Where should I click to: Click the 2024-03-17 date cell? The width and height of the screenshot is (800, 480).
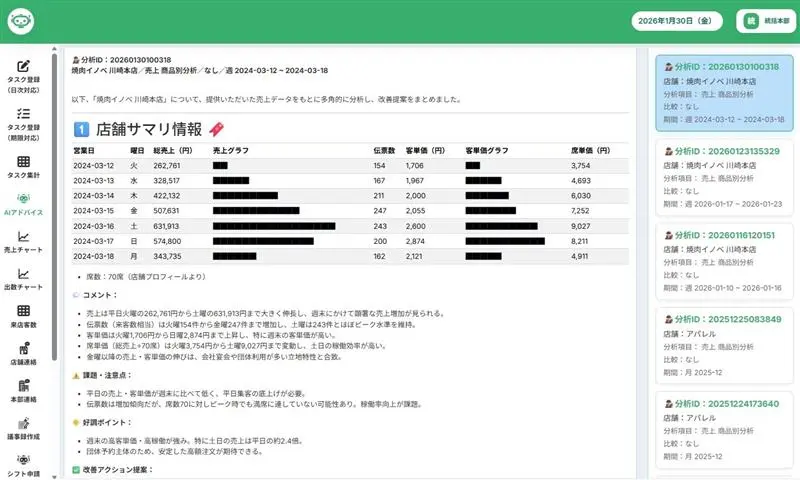[x=94, y=241]
